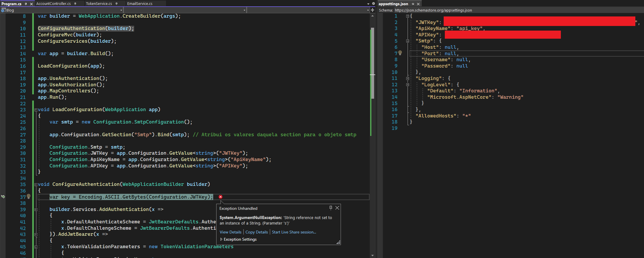Toggle pin on TokenService.cs tab
The image size is (644, 258).
pos(117,4)
